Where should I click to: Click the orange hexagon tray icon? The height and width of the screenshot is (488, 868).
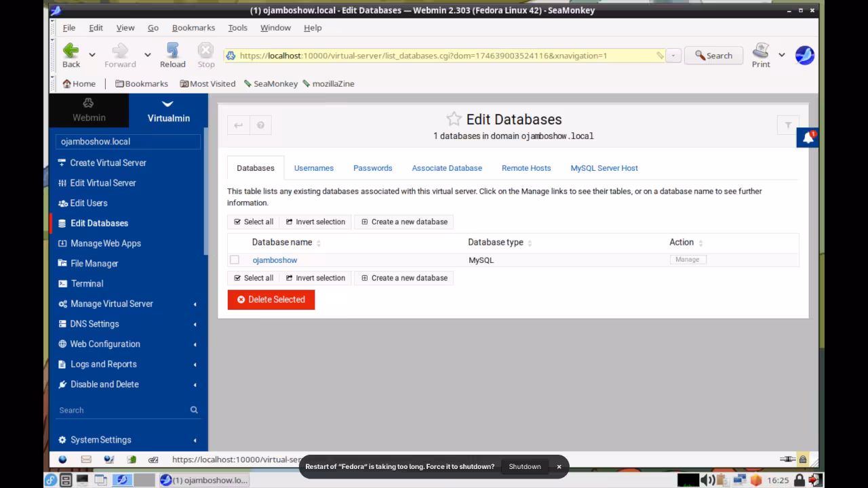756,480
